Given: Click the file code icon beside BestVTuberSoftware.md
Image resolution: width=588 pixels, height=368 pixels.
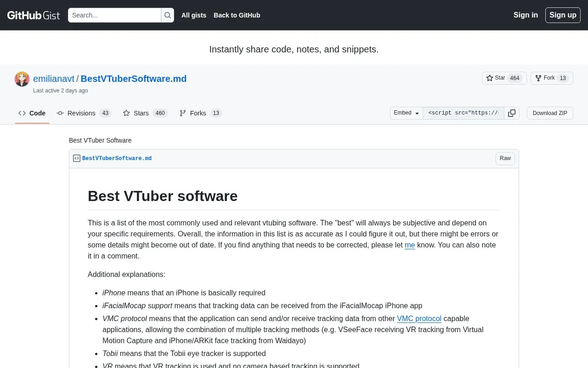Looking at the screenshot, I should click(x=77, y=158).
